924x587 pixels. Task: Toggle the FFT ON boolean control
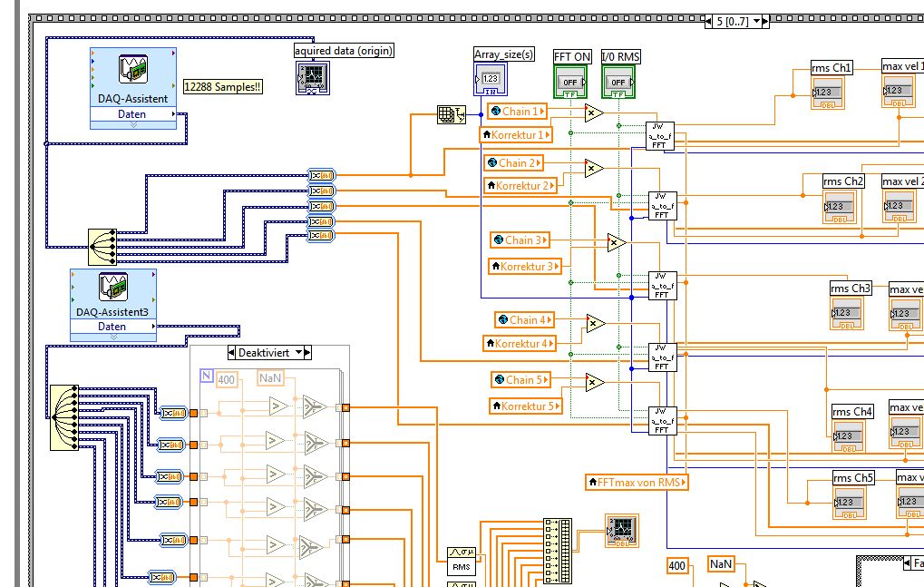click(571, 81)
